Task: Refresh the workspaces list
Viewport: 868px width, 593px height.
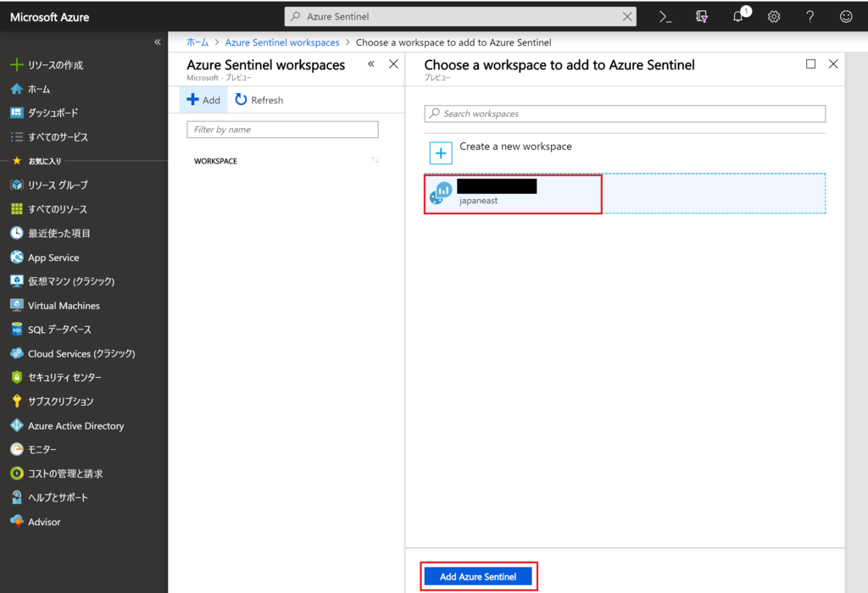Action: [x=259, y=100]
